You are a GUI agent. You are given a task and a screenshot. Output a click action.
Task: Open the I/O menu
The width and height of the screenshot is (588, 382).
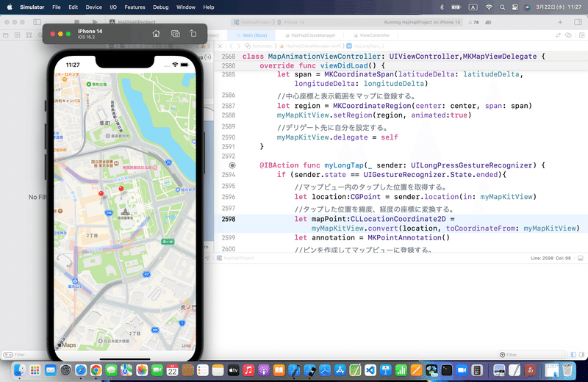click(x=113, y=7)
